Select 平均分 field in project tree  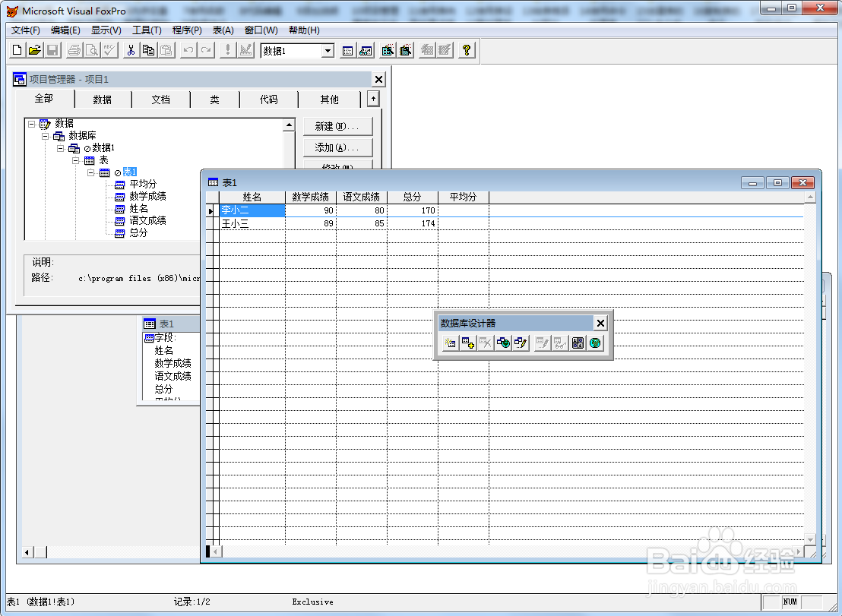tap(143, 184)
